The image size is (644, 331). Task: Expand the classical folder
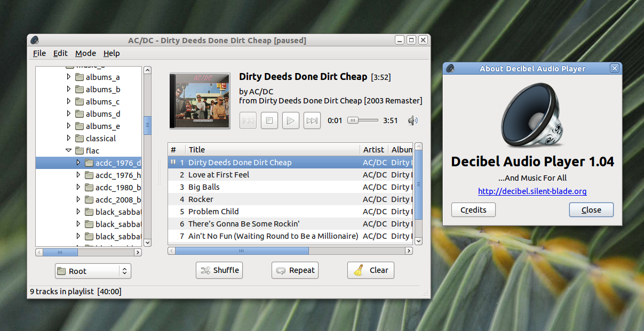[68, 138]
